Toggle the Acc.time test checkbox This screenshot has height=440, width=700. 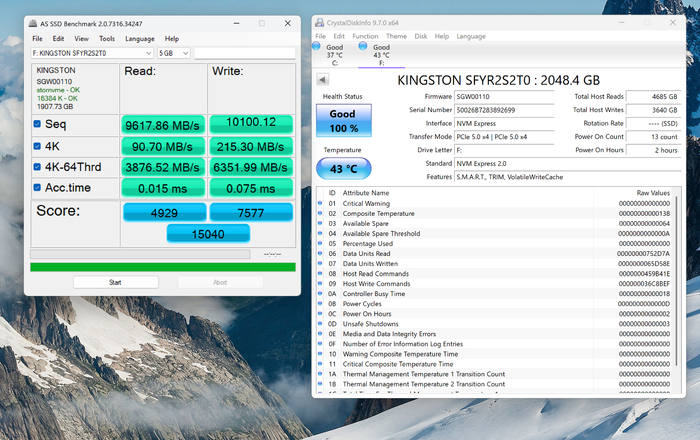pyautogui.click(x=38, y=187)
